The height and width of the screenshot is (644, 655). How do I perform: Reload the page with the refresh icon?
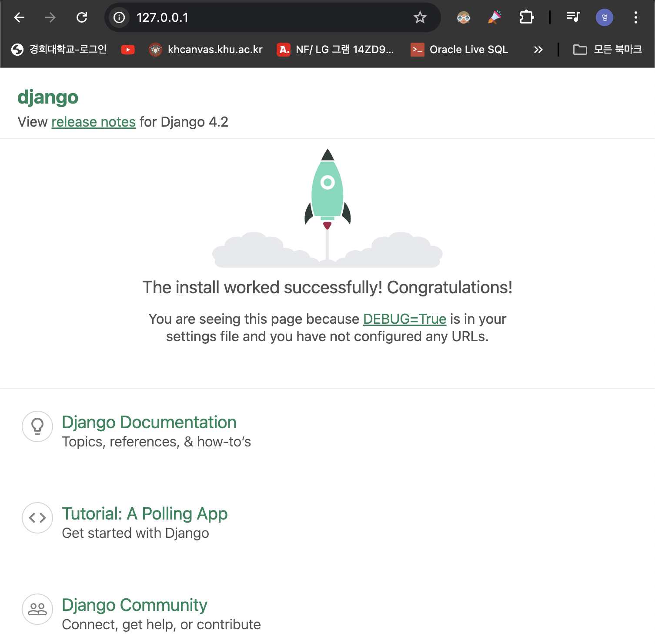tap(82, 17)
